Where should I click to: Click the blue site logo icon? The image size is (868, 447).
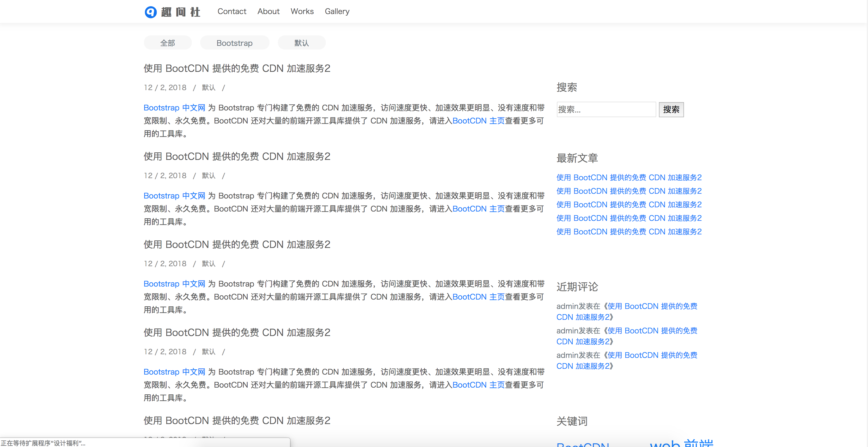[x=151, y=12]
